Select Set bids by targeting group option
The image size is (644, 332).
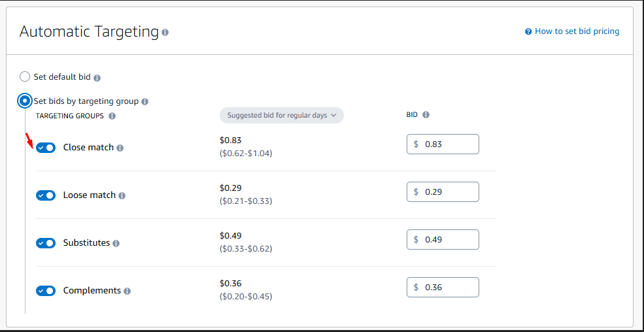click(25, 101)
